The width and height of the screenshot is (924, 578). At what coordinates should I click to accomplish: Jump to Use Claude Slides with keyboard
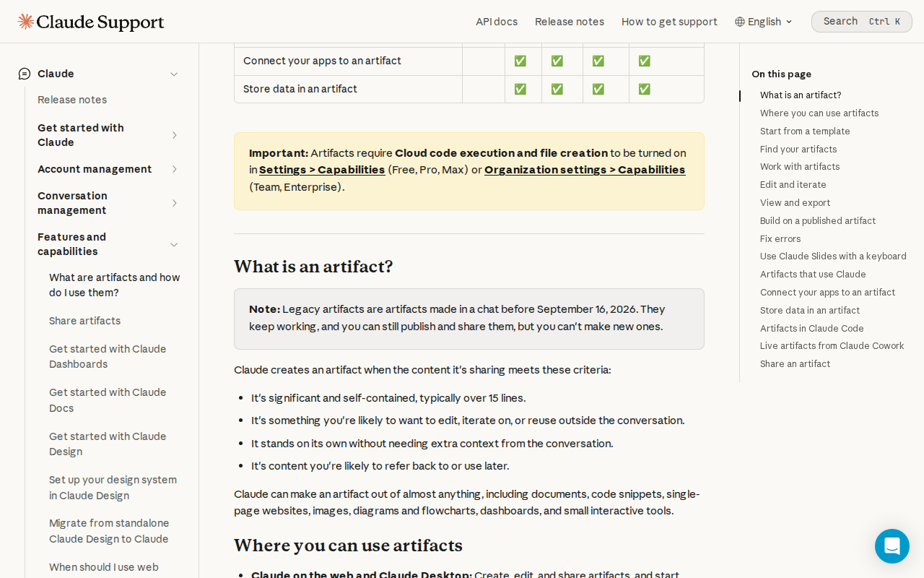[x=833, y=256]
